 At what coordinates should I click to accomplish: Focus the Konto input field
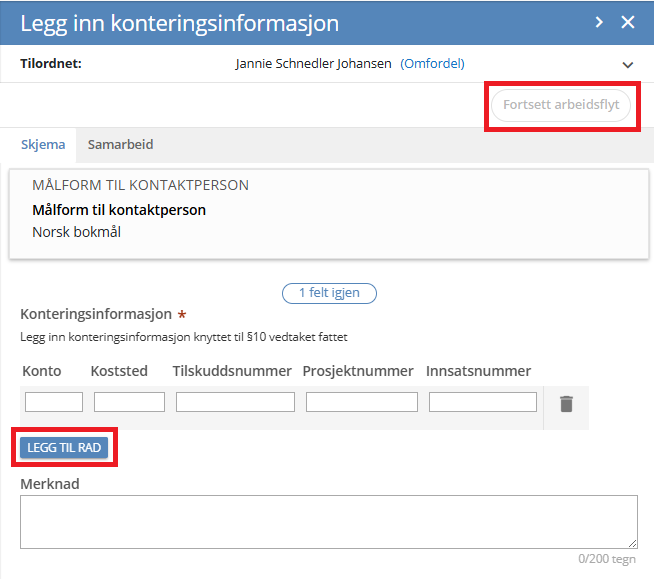[54, 402]
